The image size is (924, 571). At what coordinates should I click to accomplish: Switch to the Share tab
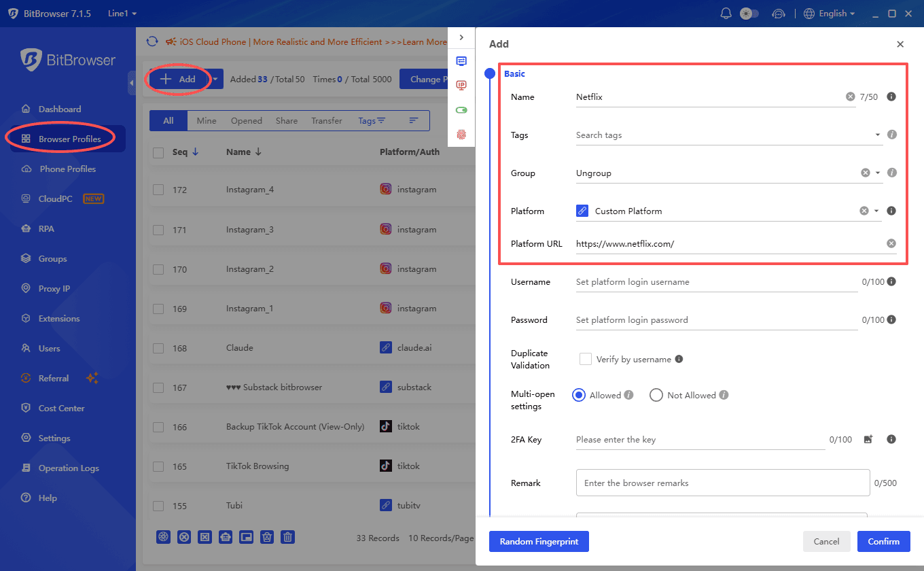287,120
